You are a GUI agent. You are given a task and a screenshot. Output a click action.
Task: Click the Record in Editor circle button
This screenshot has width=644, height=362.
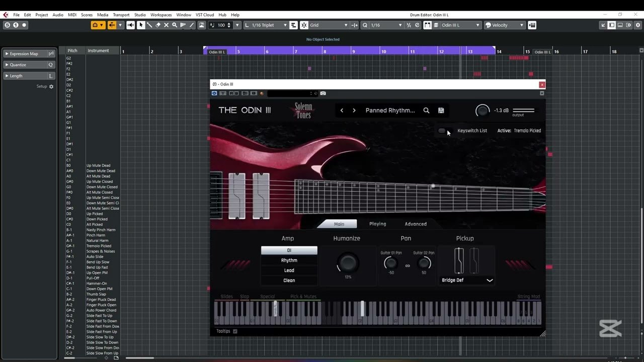(24, 25)
